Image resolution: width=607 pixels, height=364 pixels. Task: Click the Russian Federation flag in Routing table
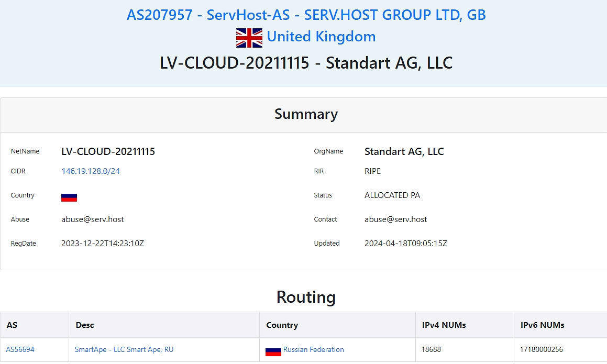point(273,350)
